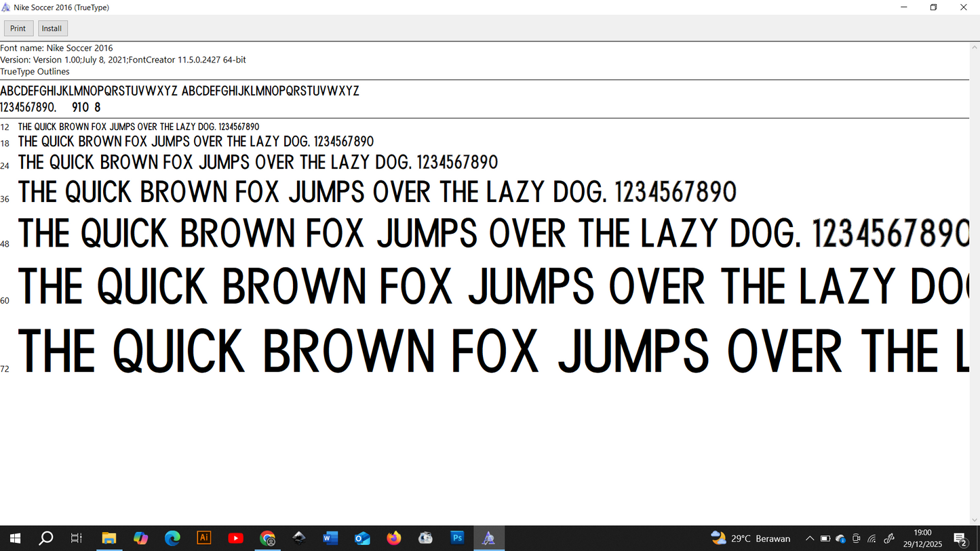Open taskbar Search
Viewport: 980px width, 551px height.
[46, 538]
